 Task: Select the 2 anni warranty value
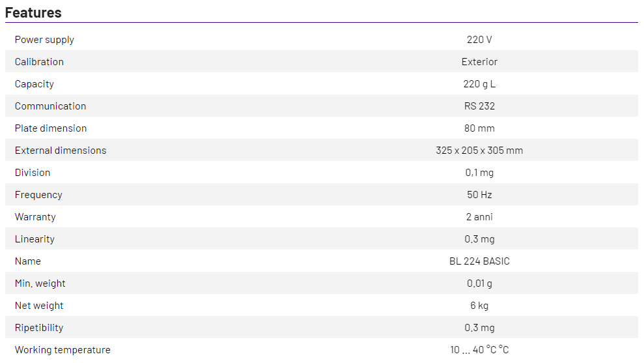[479, 217]
